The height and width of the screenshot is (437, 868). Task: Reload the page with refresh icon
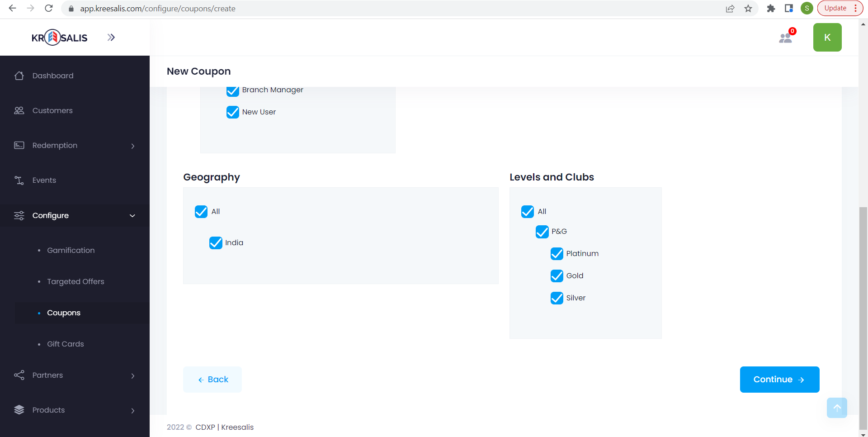pos(49,8)
